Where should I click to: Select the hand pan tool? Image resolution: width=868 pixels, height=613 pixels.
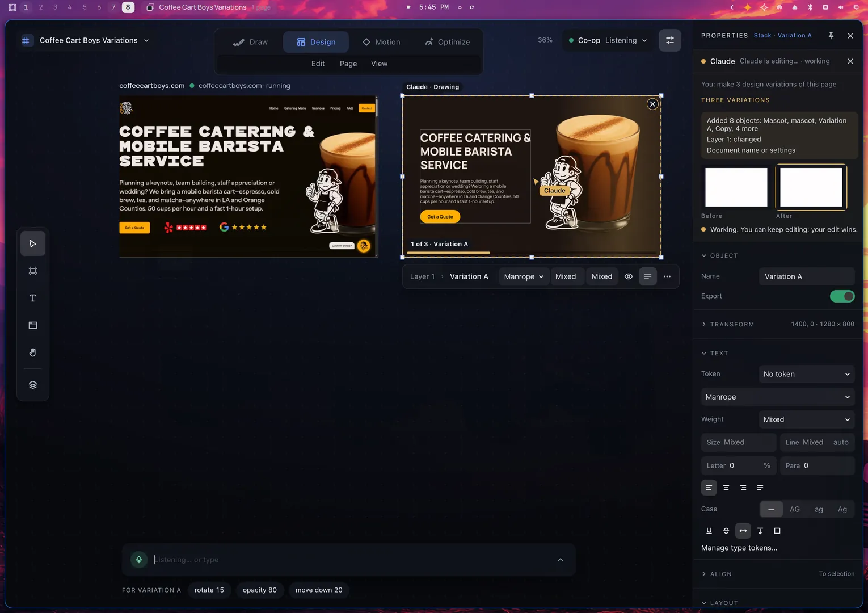pos(33,352)
